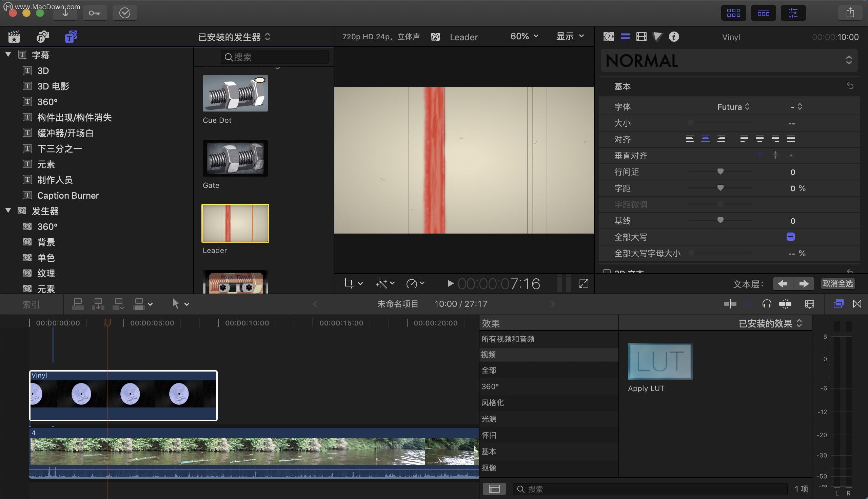868x499 pixels.
Task: Adjust the 基线 slider handle
Action: click(x=720, y=220)
